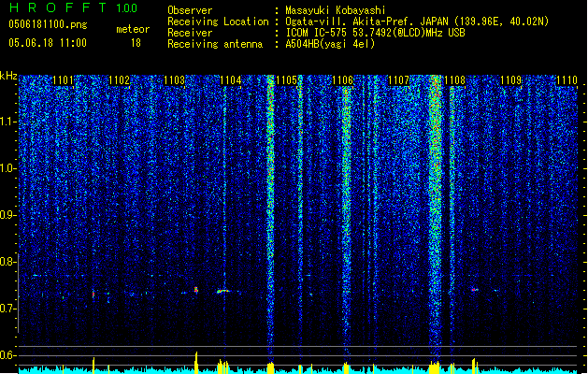
Task: Click the 1.1 frequency axis label
Action: click(x=7, y=122)
